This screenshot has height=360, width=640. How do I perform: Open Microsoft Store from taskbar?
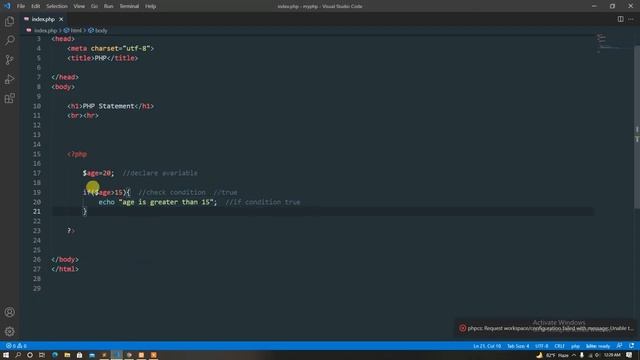[x=80, y=355]
